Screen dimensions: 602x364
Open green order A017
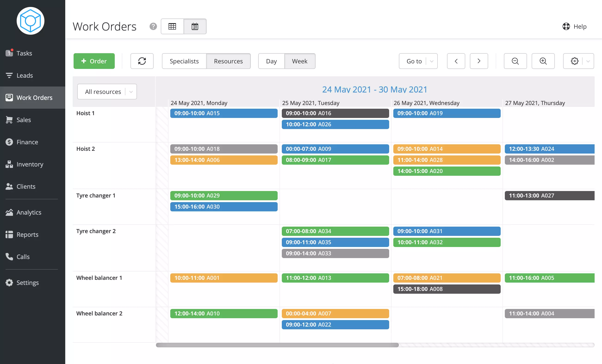pyautogui.click(x=335, y=160)
